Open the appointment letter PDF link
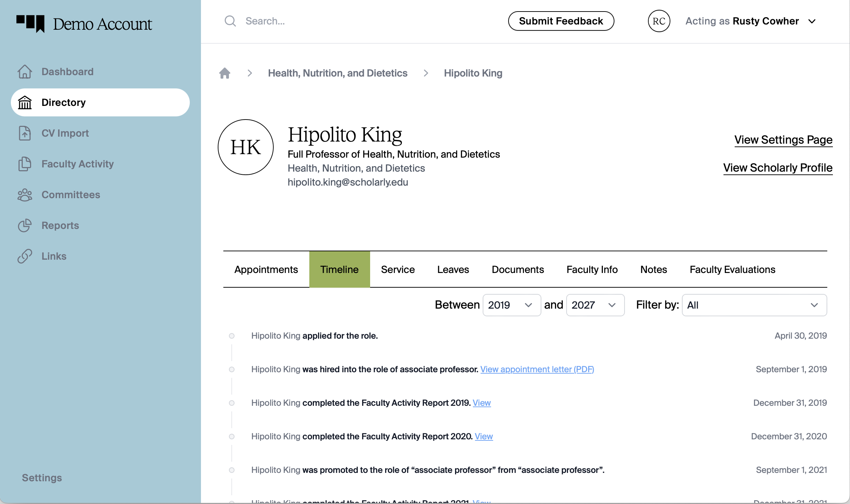Screen dimensions: 850x504 point(537,369)
